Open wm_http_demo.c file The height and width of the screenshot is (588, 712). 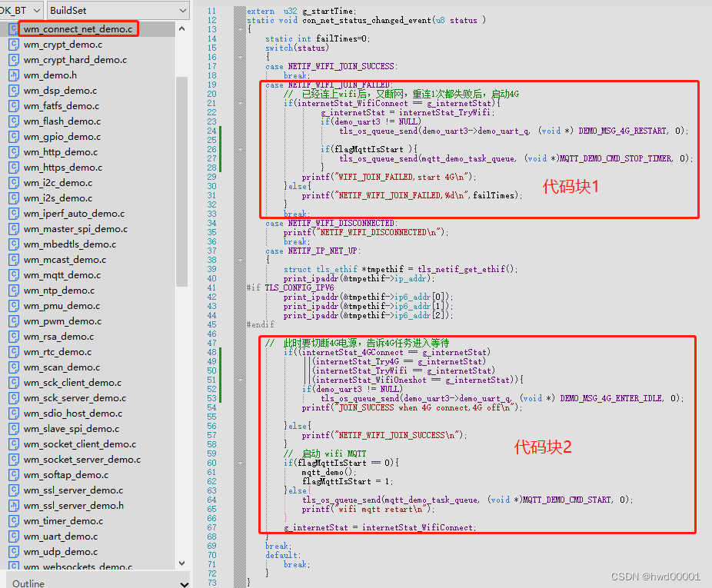click(x=61, y=152)
